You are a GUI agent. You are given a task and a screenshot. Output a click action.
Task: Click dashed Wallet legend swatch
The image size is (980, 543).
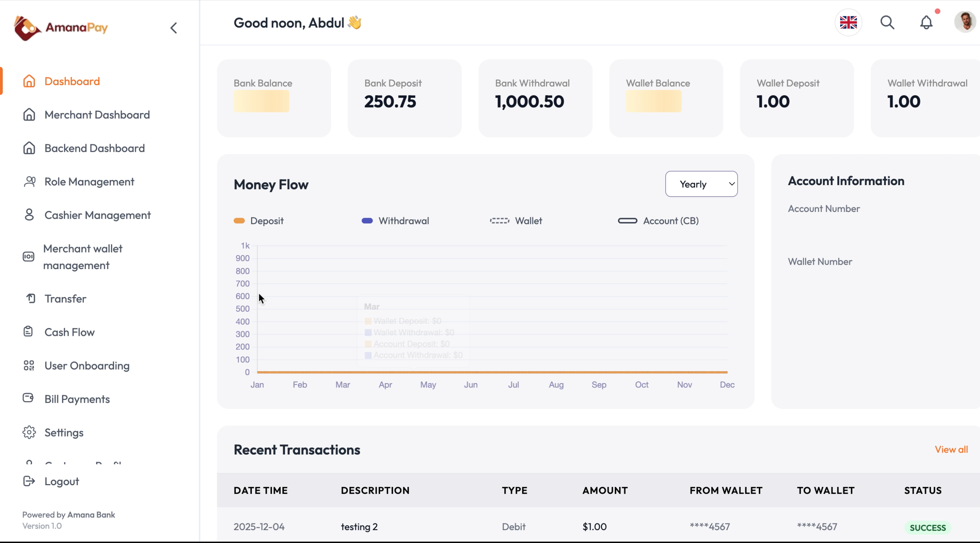[500, 221]
